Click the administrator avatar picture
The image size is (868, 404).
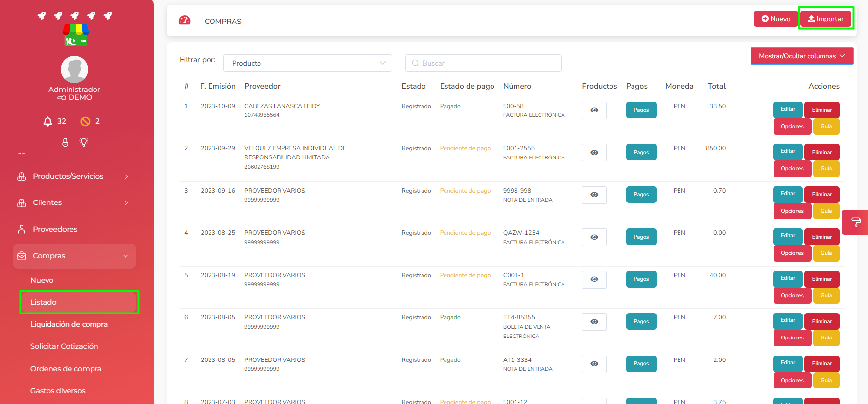click(x=74, y=69)
